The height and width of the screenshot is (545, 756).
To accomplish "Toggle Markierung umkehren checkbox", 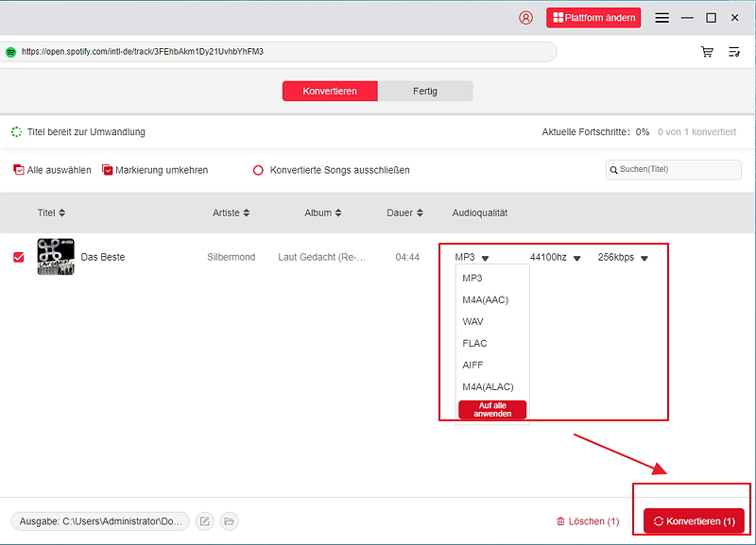I will [x=108, y=170].
